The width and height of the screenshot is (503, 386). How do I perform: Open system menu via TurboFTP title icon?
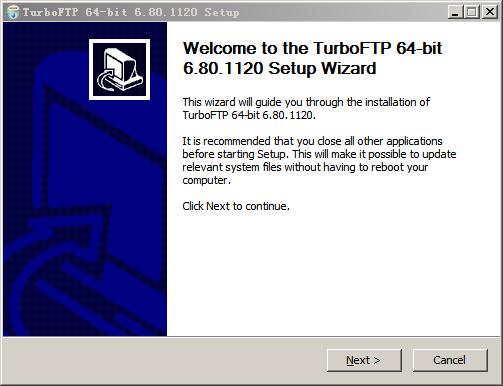pos(13,12)
